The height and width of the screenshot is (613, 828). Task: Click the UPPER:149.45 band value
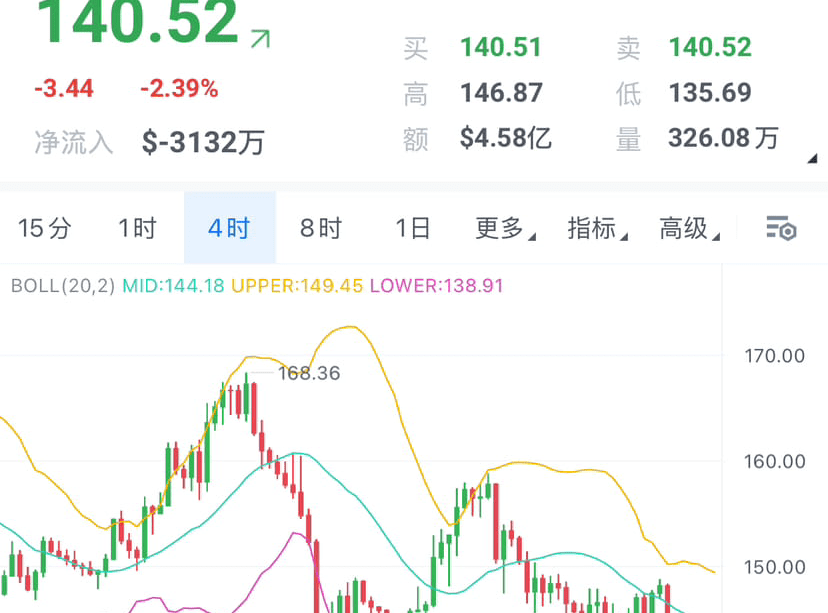(x=297, y=286)
